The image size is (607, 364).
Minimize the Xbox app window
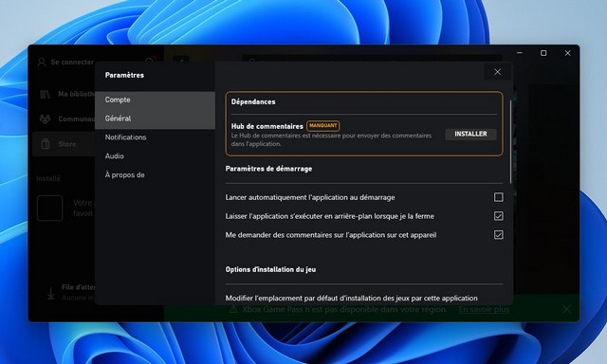coord(520,52)
